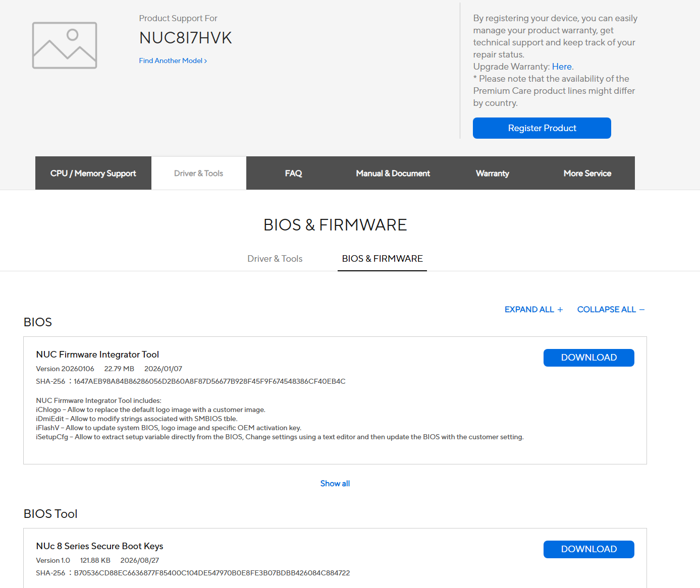This screenshot has height=588, width=700.
Task: Download the NUc 8 Series Secure Boot Keys
Action: pos(589,549)
